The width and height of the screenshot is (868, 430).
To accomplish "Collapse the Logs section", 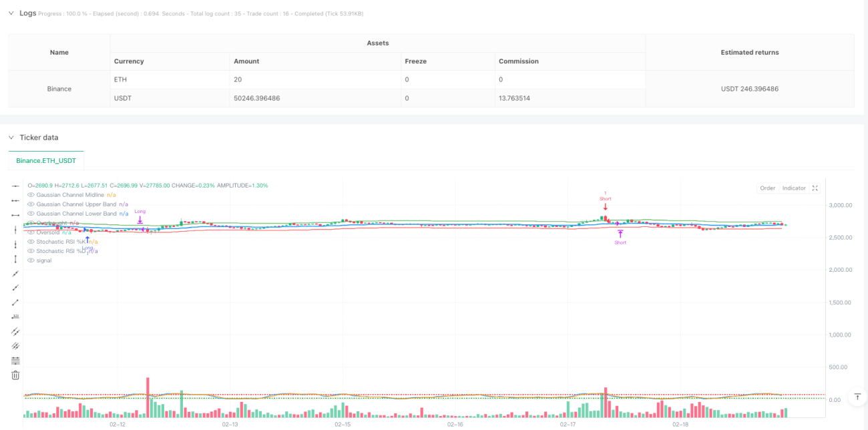I will coord(11,13).
